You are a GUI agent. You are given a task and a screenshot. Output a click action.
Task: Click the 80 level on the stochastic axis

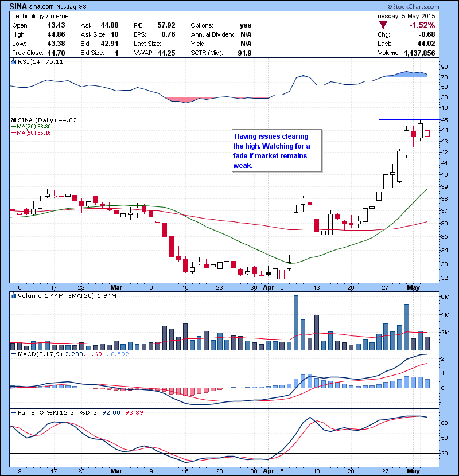click(x=444, y=423)
